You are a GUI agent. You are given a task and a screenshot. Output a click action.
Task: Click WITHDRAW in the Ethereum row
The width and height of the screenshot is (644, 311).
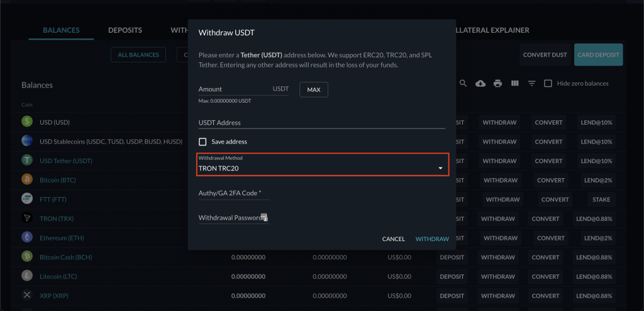pyautogui.click(x=501, y=238)
